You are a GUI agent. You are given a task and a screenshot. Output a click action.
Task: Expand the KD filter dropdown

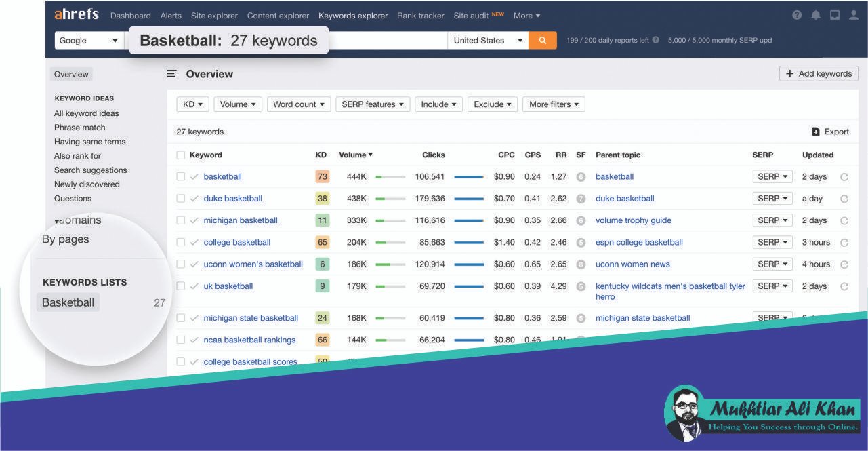click(x=192, y=104)
